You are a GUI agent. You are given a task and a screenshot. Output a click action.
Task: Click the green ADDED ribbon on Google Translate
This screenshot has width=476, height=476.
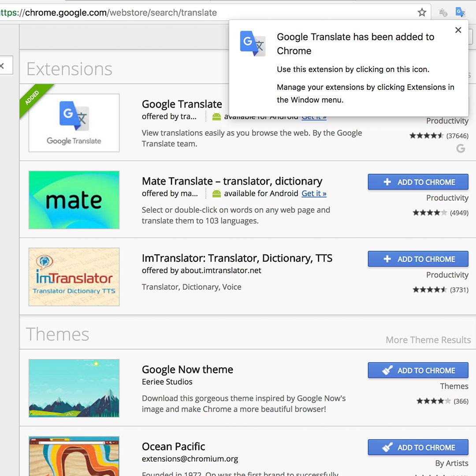pyautogui.click(x=34, y=99)
